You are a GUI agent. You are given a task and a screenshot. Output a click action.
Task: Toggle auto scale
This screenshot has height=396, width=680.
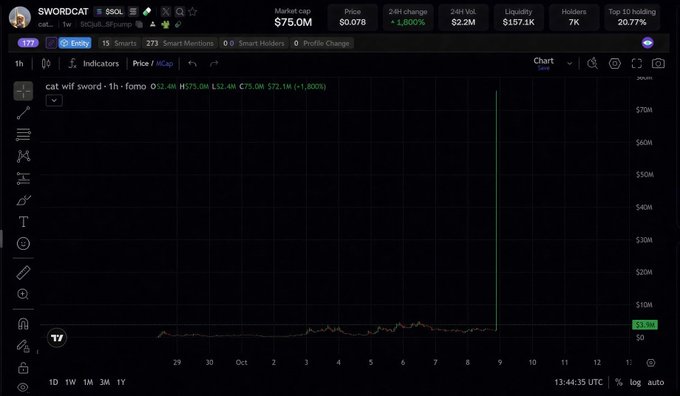point(656,382)
